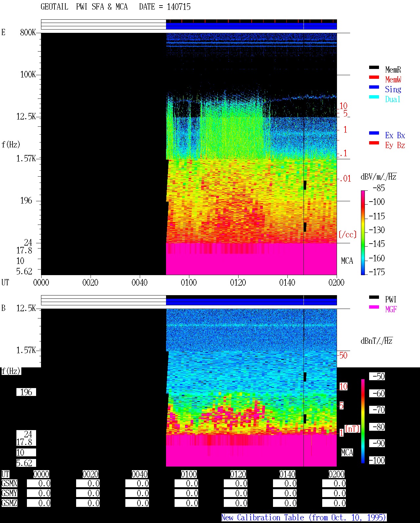The width and height of the screenshot is (420, 523).
Task: Click the blue mode status bar above the E spectrogram
Action: 251,26
